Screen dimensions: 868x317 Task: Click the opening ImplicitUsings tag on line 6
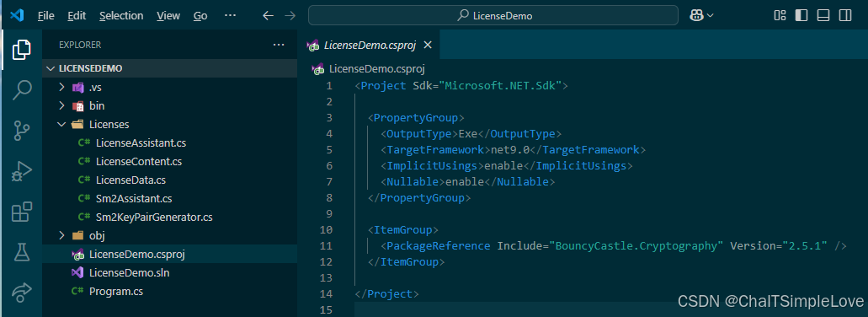point(432,166)
